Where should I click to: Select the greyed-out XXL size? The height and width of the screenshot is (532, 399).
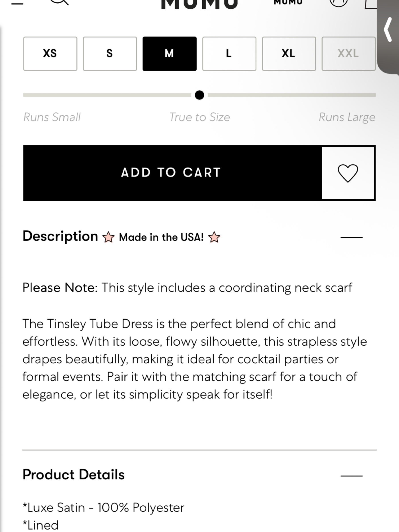[348, 54]
